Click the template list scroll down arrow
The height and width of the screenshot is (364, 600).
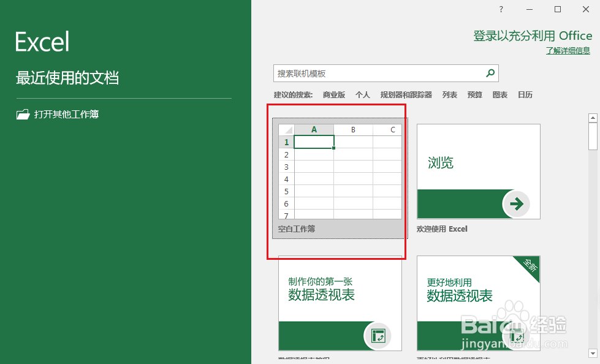593,354
